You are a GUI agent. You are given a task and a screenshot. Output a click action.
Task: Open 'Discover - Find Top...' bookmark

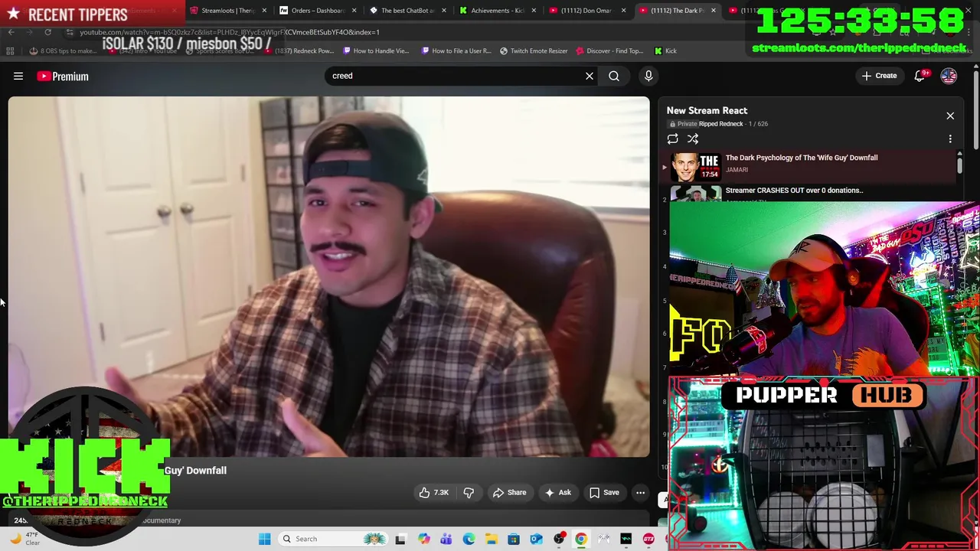click(609, 51)
